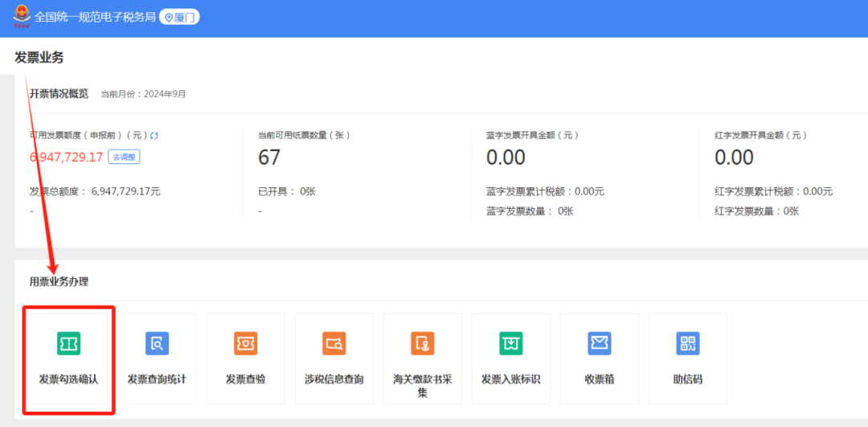Viewport: 868px width, 427px height.
Task: Refresh the 可用发票额度 amount
Action: [155, 135]
